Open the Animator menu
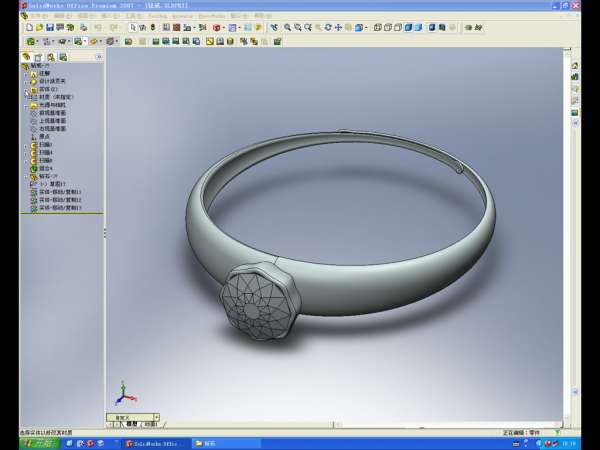 182,16
